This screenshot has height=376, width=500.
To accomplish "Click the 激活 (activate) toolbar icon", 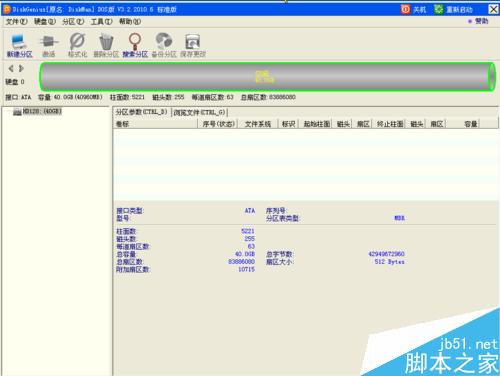I will coord(49,45).
